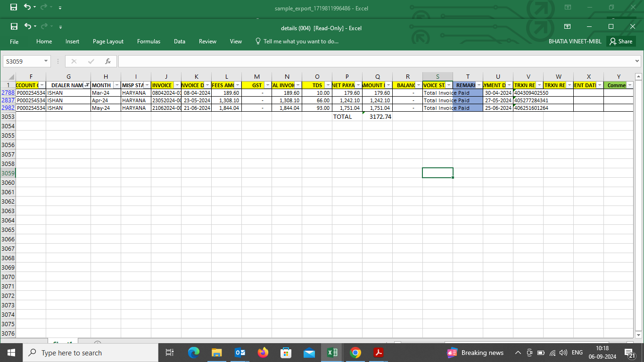Viewport: 644px width, 362px height.
Task: Open Outlook from the taskbar
Action: point(240,353)
